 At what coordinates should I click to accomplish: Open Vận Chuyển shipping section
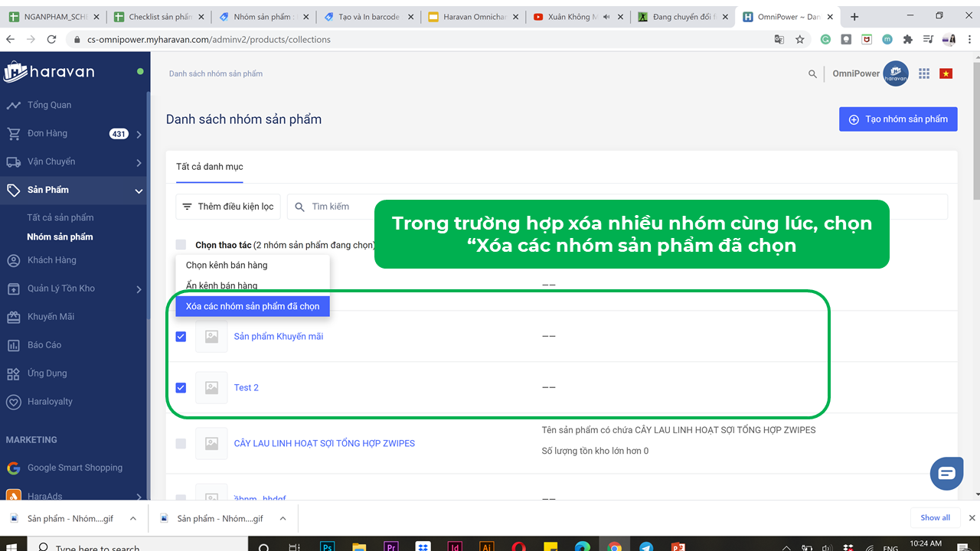pyautogui.click(x=51, y=161)
